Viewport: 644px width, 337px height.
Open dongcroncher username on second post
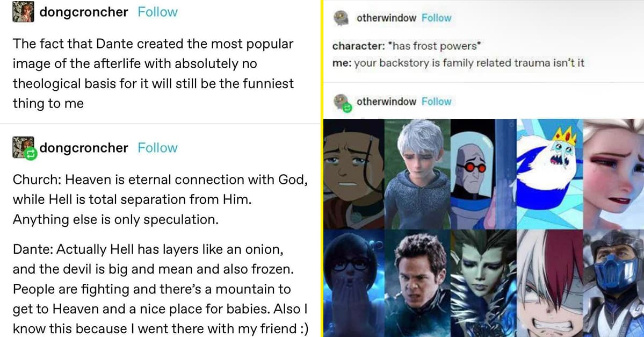[x=84, y=148]
